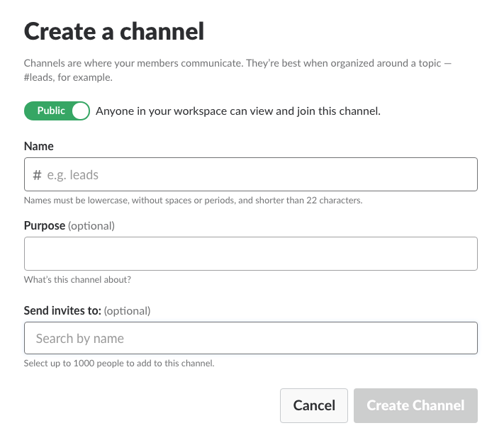Click the hash symbol in Name field
The height and width of the screenshot is (445, 504).
[37, 175]
